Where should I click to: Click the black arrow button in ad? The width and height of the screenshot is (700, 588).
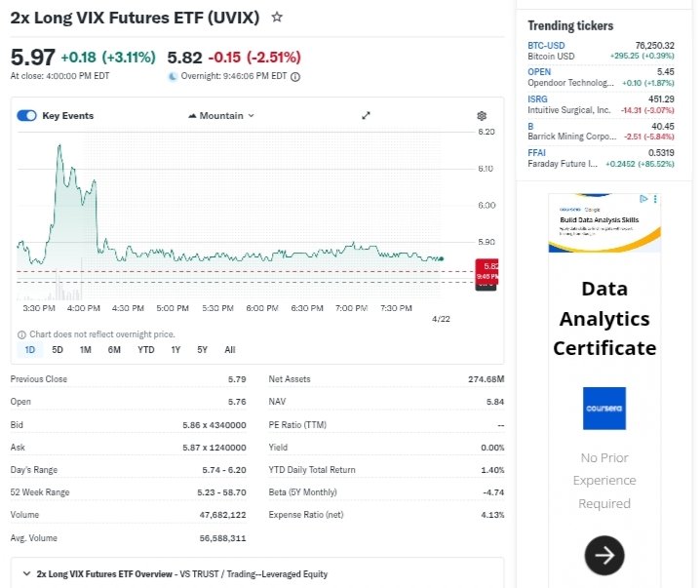click(x=603, y=555)
